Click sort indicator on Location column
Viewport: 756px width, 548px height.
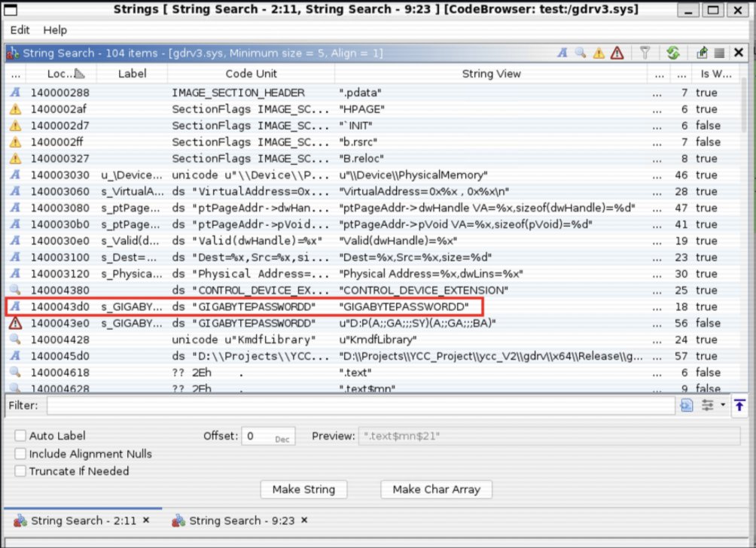[80, 74]
